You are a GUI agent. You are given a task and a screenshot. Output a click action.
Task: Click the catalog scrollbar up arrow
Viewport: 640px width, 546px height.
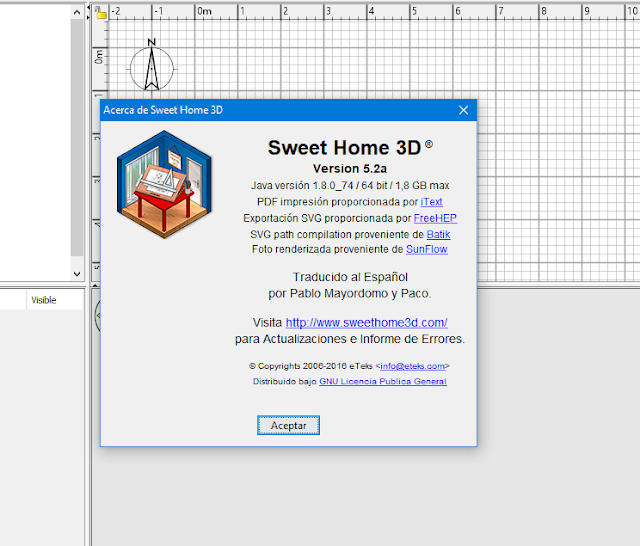[x=77, y=13]
